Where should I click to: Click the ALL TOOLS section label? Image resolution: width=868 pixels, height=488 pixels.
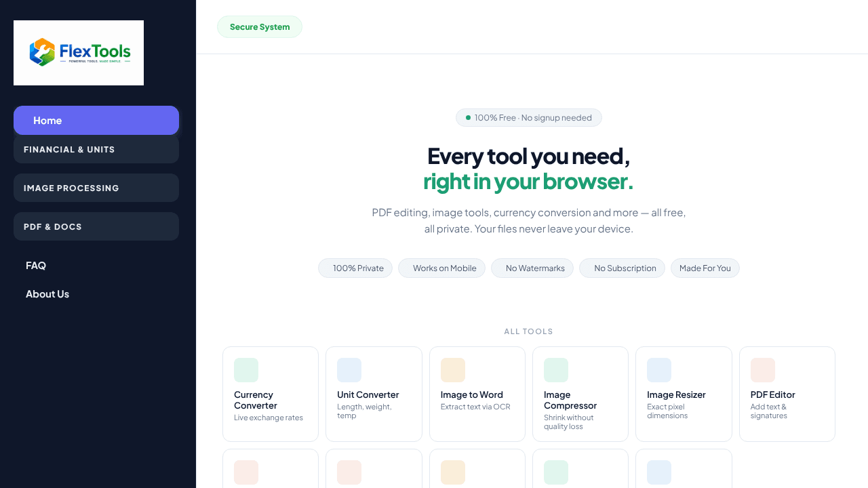point(529,331)
